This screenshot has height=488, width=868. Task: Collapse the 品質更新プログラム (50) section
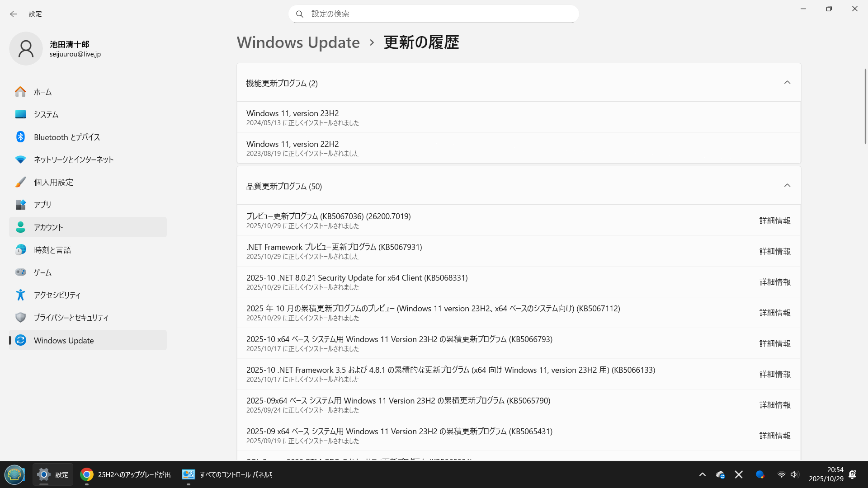point(787,186)
